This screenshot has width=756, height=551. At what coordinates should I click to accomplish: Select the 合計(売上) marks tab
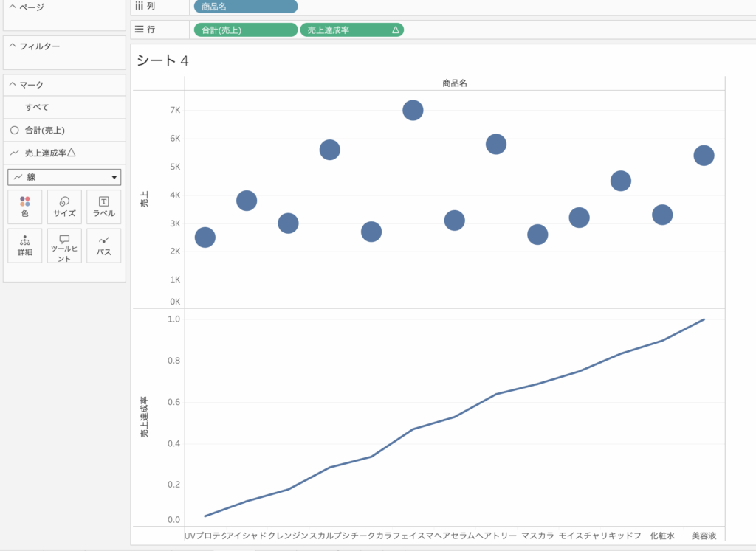pos(44,131)
